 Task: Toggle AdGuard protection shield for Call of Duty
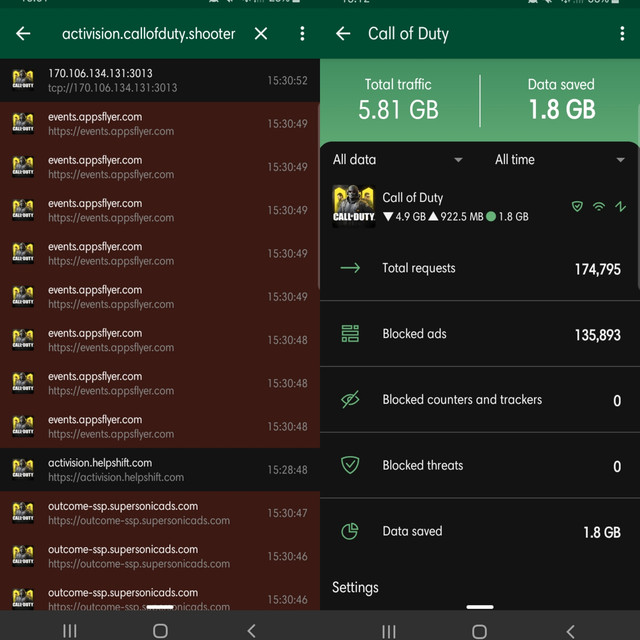pyautogui.click(x=577, y=207)
